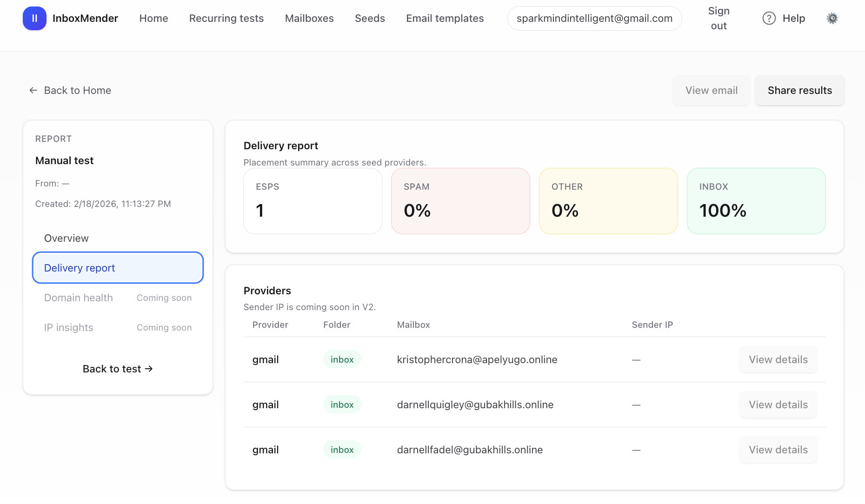Click the inbox badge for darnellfadel@gubakhills.online
The height and width of the screenshot is (504, 865).
(x=342, y=450)
